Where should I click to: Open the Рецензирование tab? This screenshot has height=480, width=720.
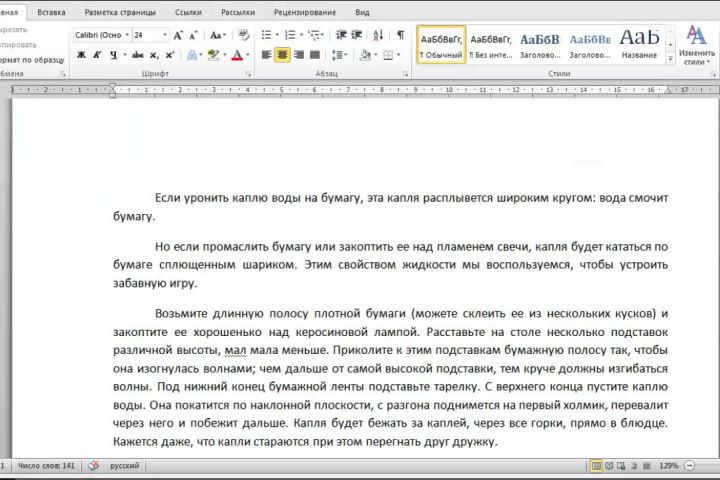pyautogui.click(x=305, y=12)
